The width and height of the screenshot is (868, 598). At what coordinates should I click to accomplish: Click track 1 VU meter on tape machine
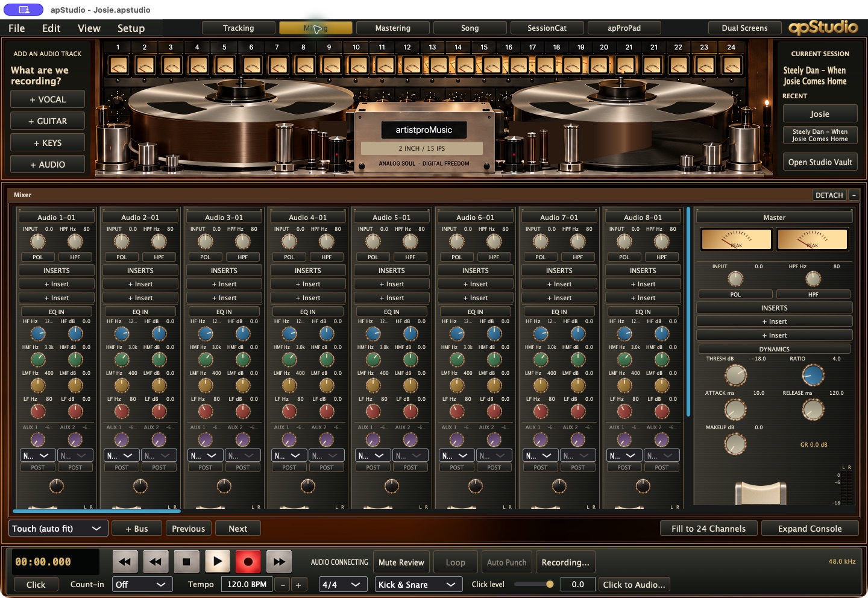coord(119,65)
